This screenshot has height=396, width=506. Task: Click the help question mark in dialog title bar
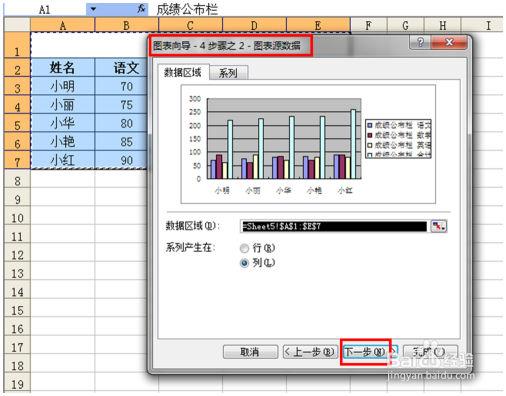[x=420, y=42]
